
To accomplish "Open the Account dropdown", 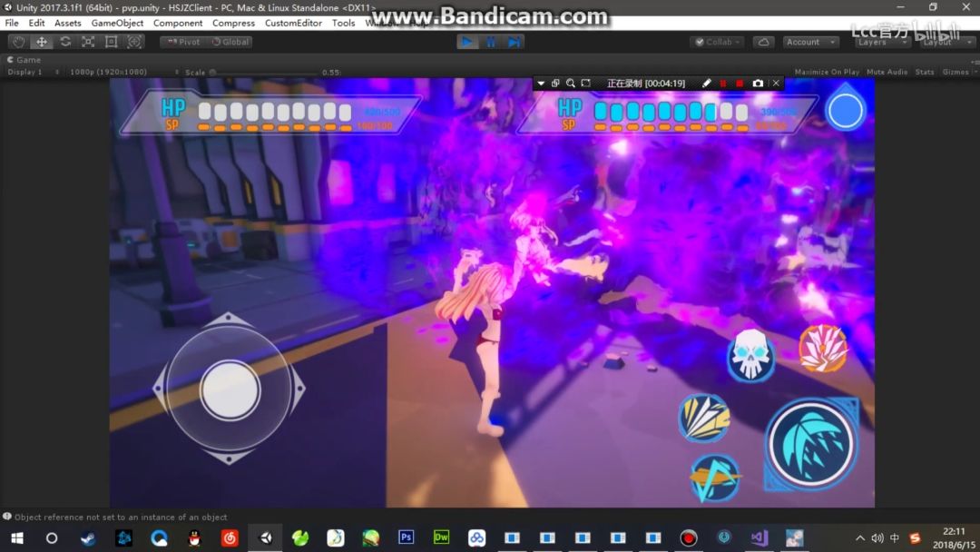I will [810, 42].
